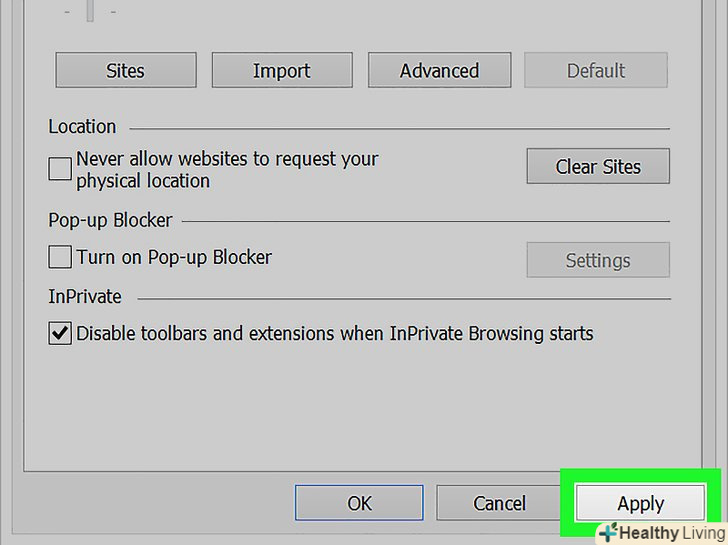The height and width of the screenshot is (545, 728).
Task: Click the Pop-up Blocker section heading
Action: coord(110,220)
